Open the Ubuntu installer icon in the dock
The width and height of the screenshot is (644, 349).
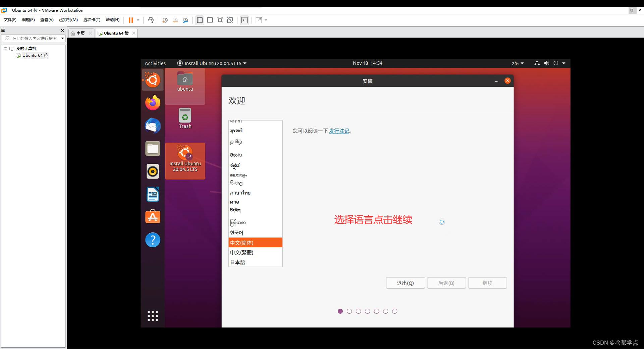153,80
